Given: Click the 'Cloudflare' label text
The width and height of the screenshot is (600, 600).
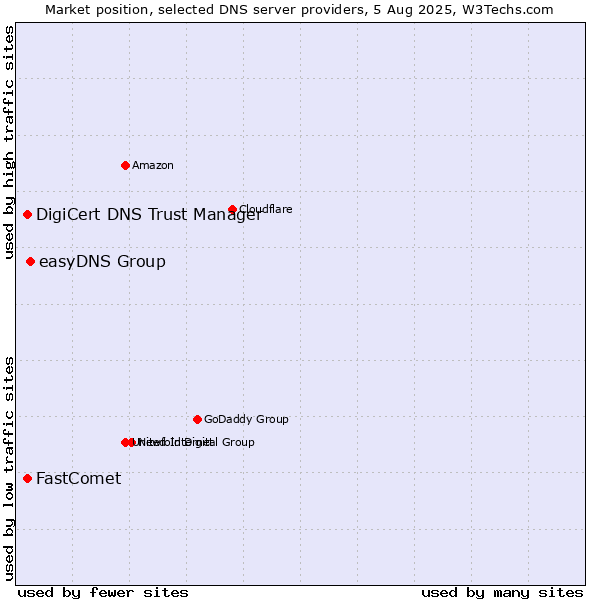Looking at the screenshot, I should (x=266, y=209).
